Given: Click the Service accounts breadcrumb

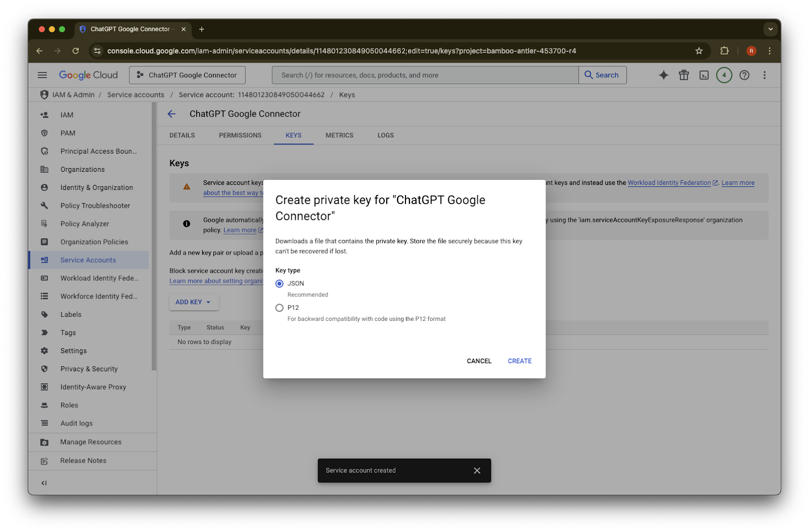Looking at the screenshot, I should pos(136,95).
